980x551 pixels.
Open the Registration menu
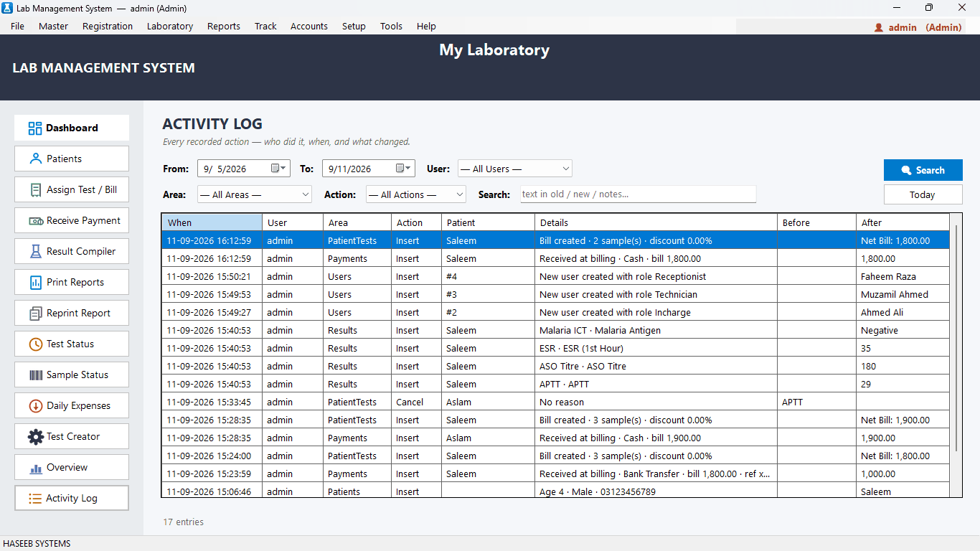click(108, 26)
